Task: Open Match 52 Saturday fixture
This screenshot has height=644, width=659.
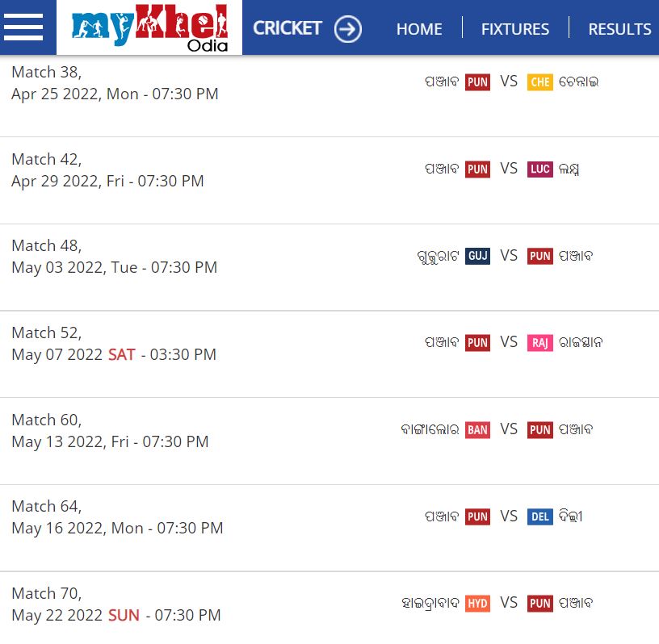Action: (114, 344)
